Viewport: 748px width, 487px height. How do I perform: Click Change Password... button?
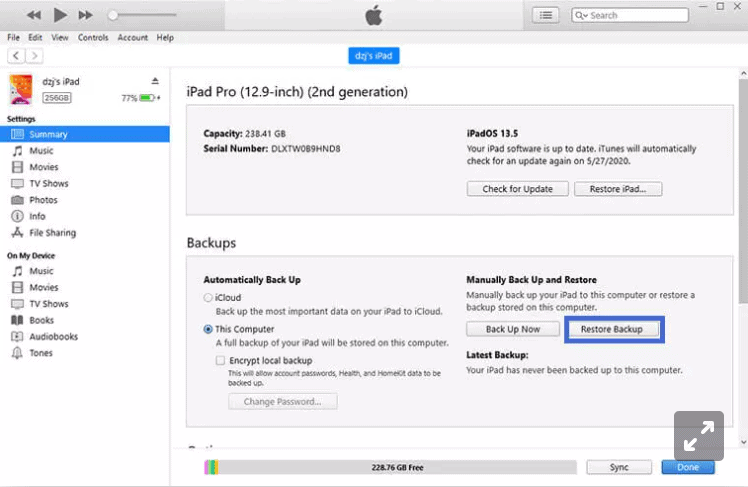pyautogui.click(x=282, y=402)
